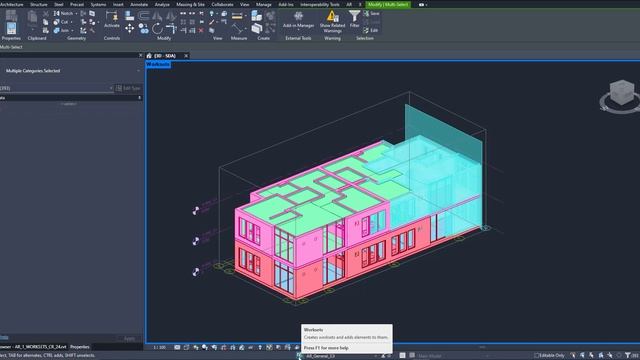Viewport: 640px width, 360px height.
Task: Click Show Related Warnings
Action: point(332,22)
